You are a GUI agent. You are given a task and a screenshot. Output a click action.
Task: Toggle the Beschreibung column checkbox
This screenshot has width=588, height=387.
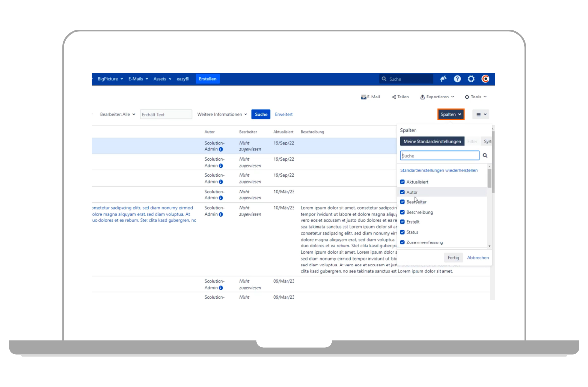[403, 212]
